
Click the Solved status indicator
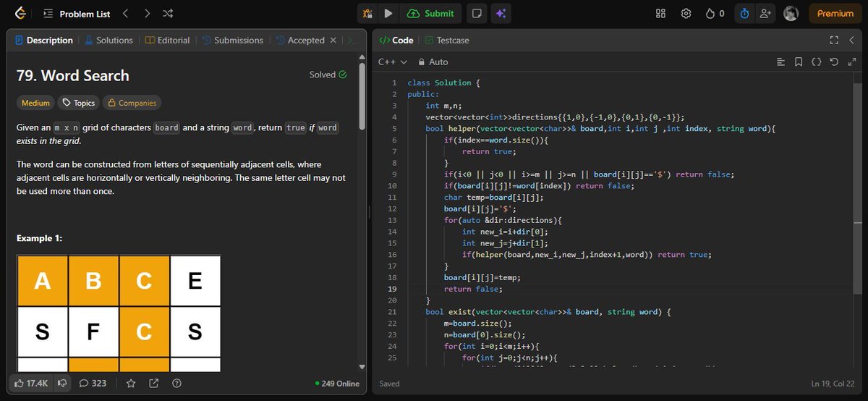tap(328, 75)
